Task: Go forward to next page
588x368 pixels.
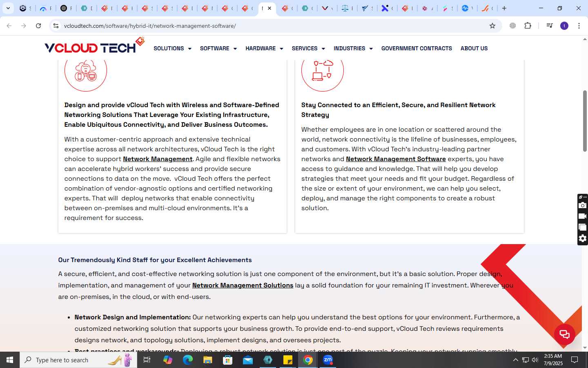Action: (24, 26)
